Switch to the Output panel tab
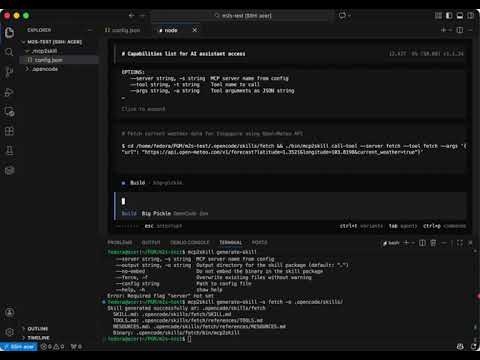Viewport: 480px width, 360px height. pyautogui.click(x=151, y=242)
